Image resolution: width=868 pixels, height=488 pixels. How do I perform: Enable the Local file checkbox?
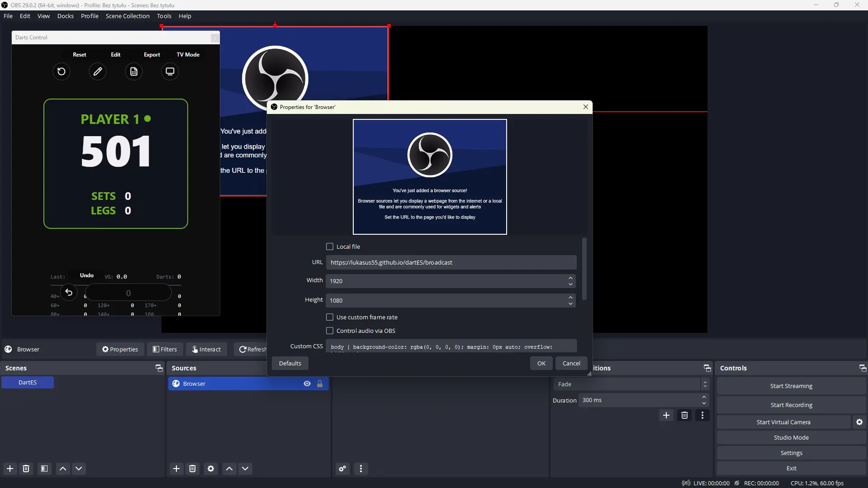[x=330, y=246]
